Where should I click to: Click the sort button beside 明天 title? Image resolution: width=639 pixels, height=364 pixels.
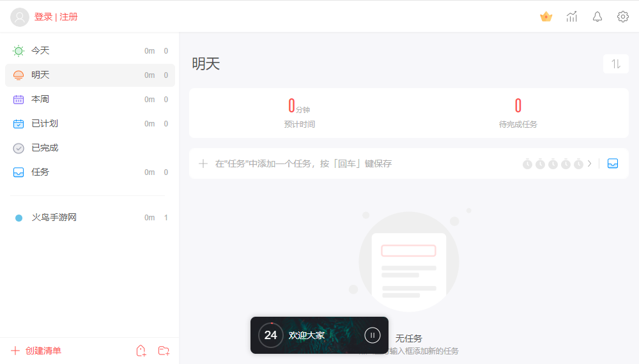(x=616, y=64)
